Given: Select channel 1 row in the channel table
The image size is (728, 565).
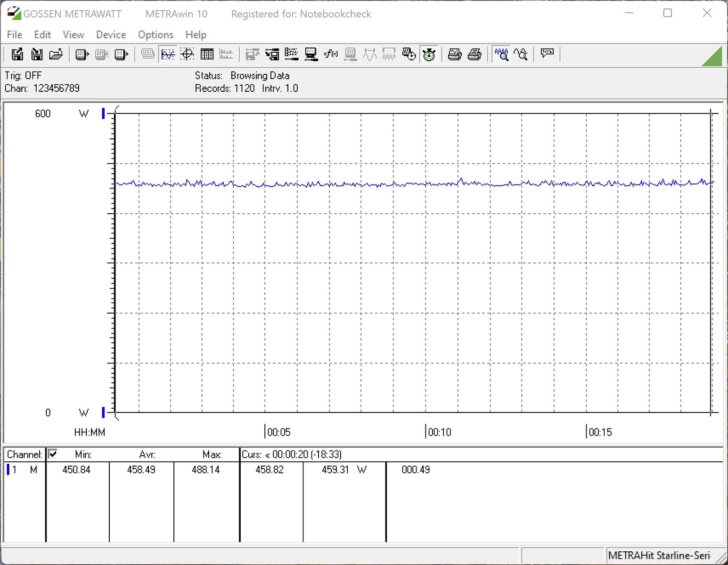Looking at the screenshot, I should [x=24, y=469].
